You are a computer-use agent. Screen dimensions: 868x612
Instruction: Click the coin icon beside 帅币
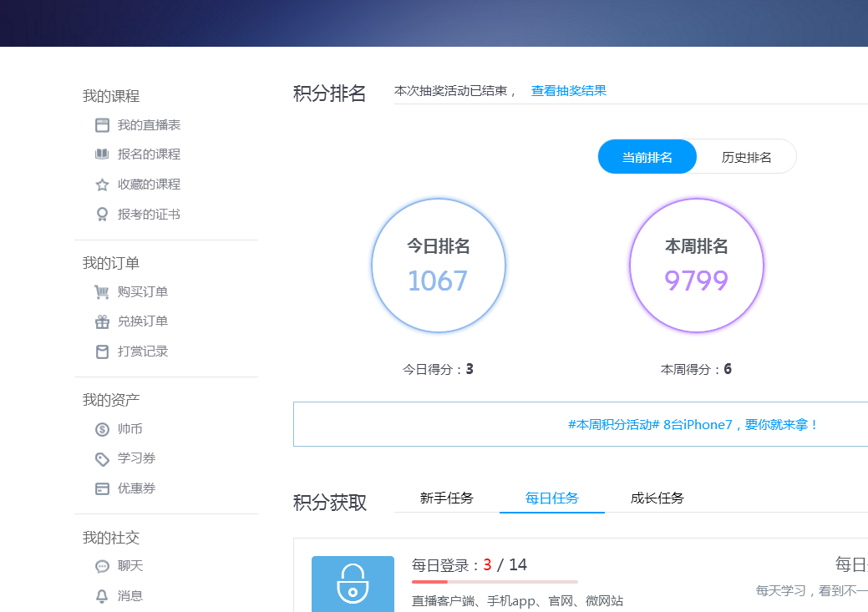click(x=102, y=429)
